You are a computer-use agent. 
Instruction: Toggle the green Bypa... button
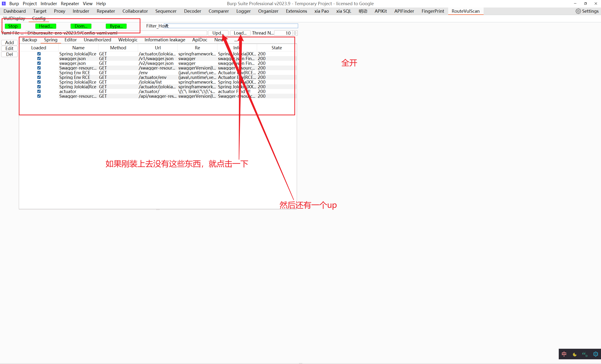[x=116, y=26]
